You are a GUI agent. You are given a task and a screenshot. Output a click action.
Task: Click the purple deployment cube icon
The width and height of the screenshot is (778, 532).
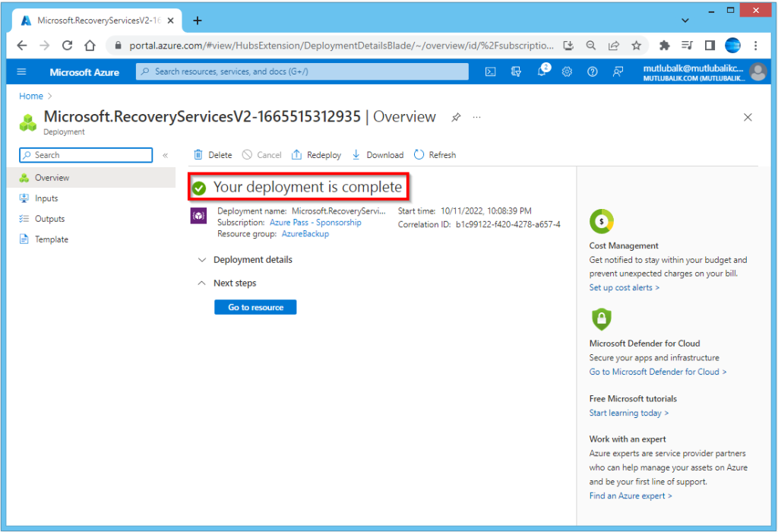pyautogui.click(x=198, y=216)
